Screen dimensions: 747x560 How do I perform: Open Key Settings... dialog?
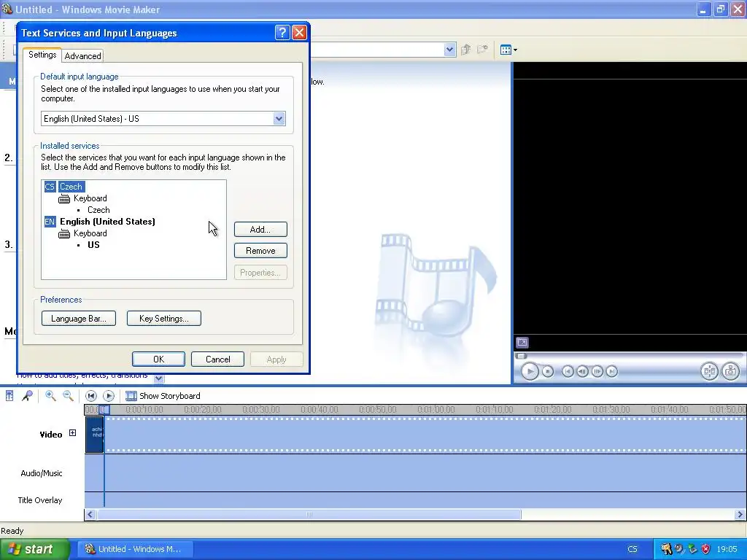[x=164, y=319]
